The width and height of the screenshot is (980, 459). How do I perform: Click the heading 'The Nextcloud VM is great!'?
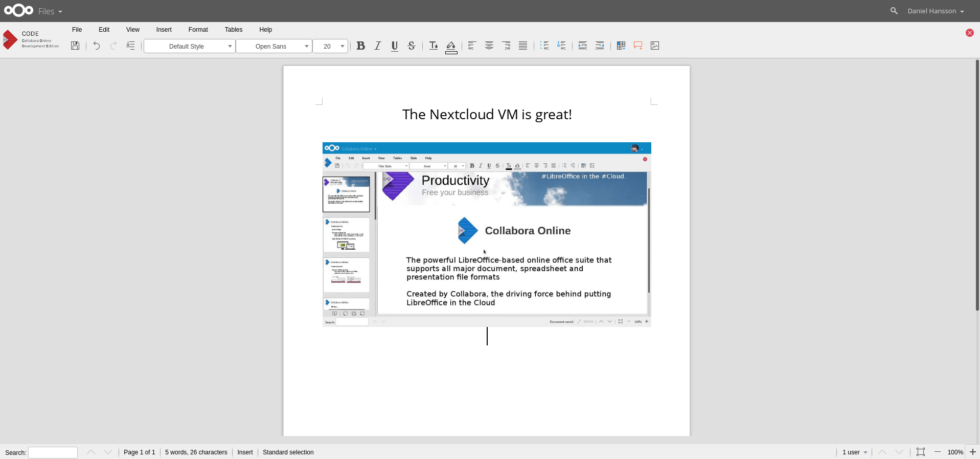point(487,115)
